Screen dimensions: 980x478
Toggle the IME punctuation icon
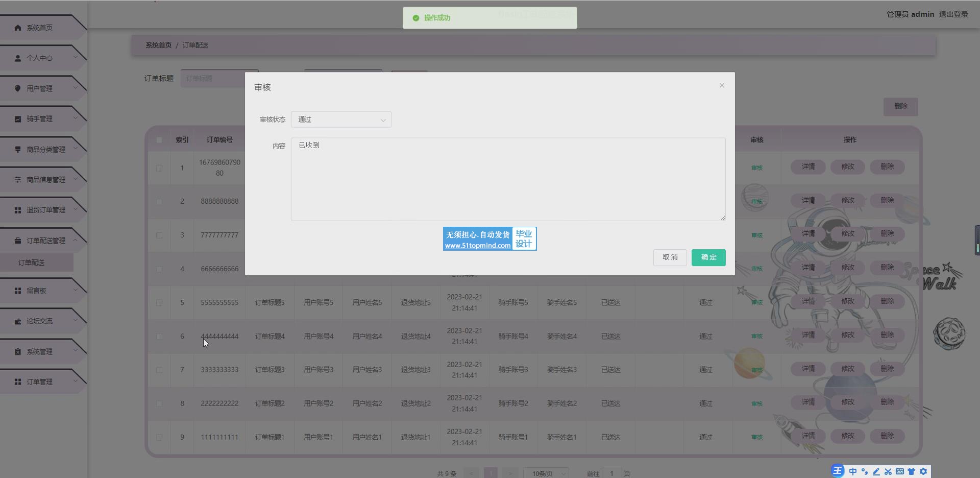point(865,471)
